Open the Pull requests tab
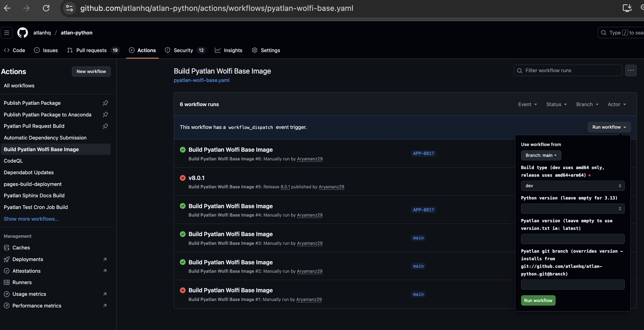 click(x=93, y=50)
